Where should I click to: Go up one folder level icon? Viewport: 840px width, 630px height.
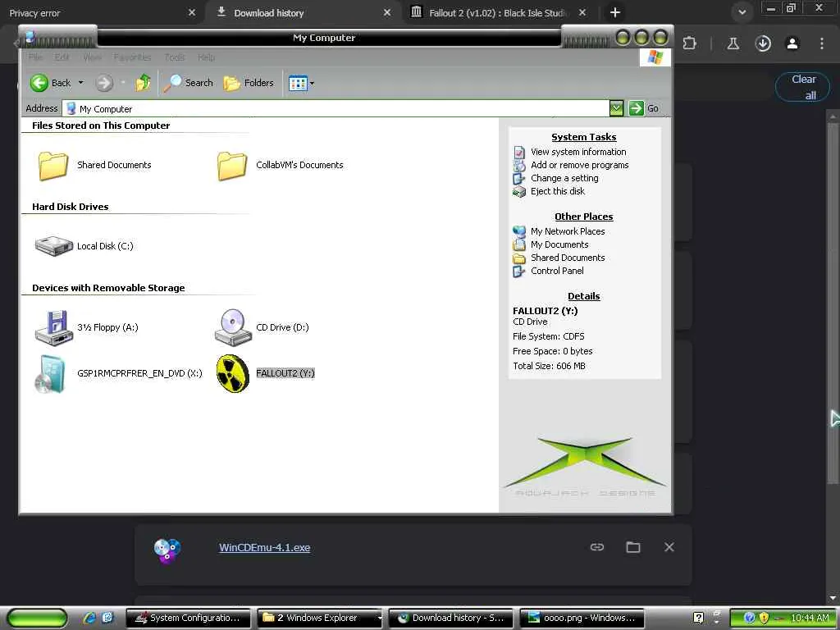pyautogui.click(x=143, y=83)
